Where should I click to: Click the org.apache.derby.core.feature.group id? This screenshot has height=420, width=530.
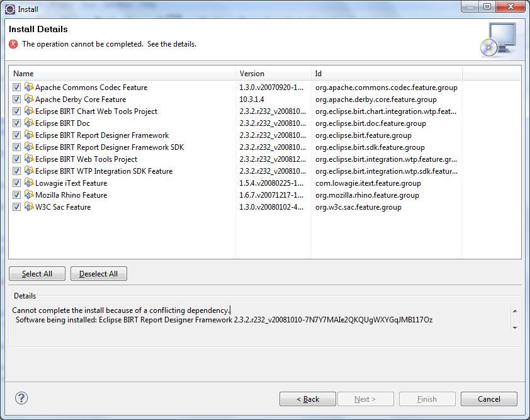[x=376, y=99]
